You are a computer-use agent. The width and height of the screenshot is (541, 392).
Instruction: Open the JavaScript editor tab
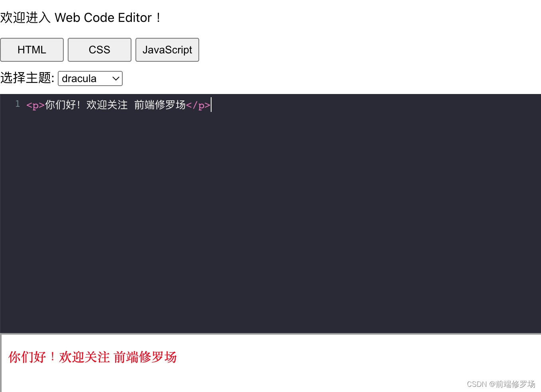click(167, 50)
